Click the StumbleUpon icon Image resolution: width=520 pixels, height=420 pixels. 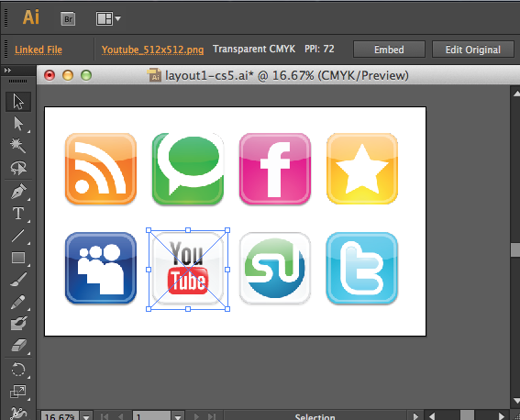point(275,268)
